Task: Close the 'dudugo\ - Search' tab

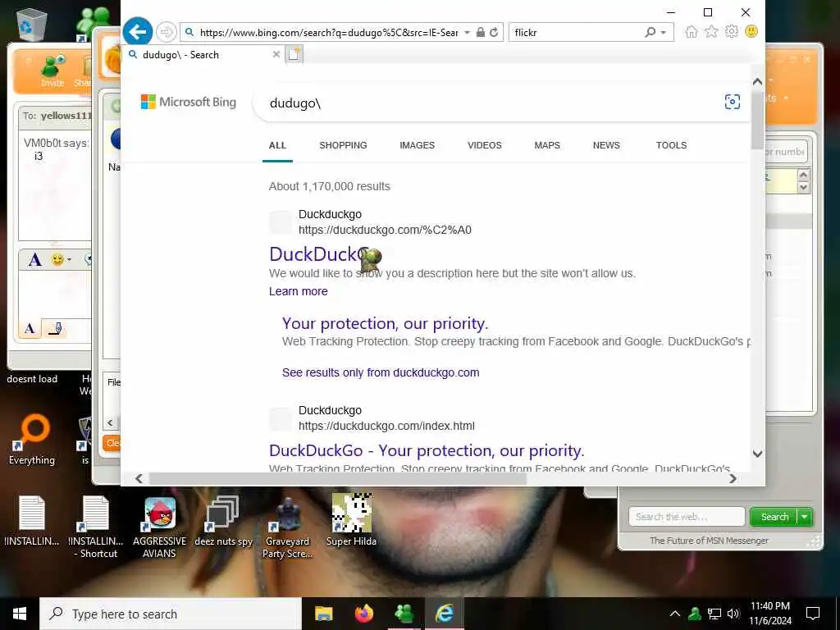Action: (276, 54)
